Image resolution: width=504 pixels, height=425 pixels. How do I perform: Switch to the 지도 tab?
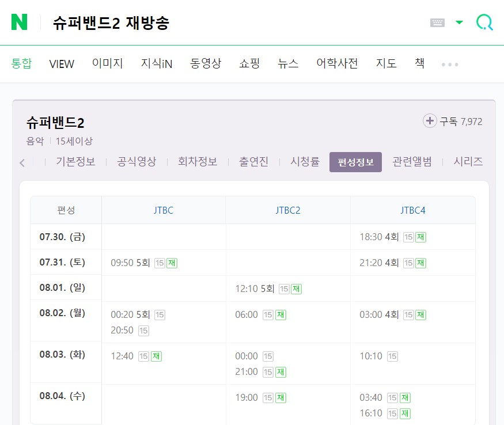386,63
